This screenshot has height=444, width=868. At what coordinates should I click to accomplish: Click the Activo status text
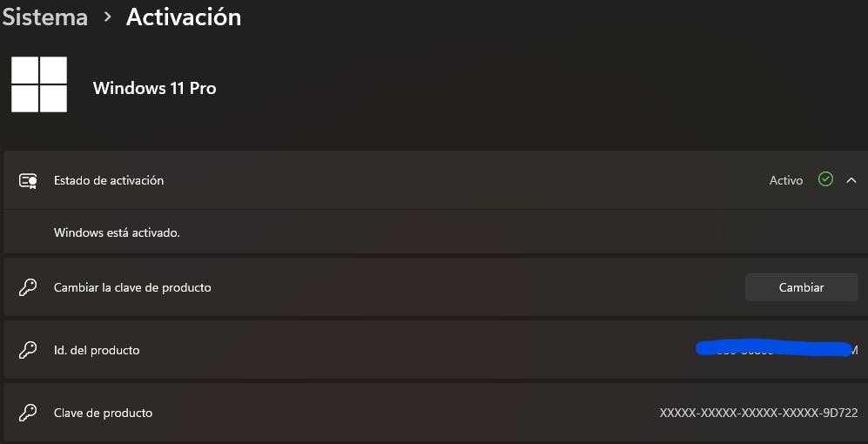785,180
